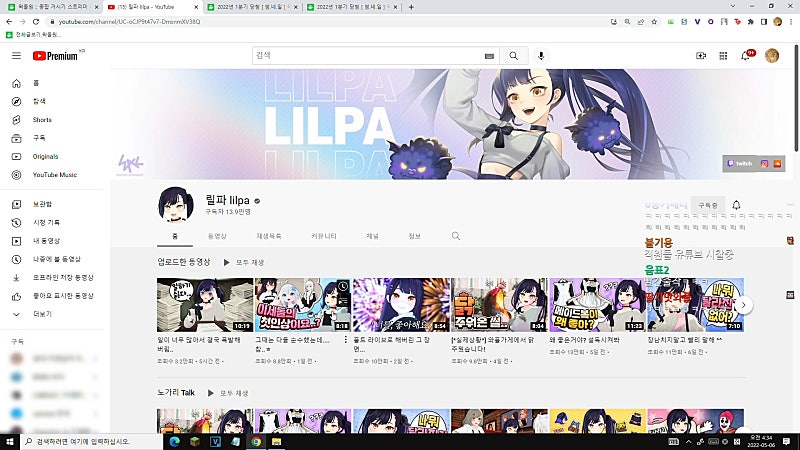Screen dimensions: 800x450
Task: Open the YouTube apps grid icon
Action: click(x=723, y=56)
